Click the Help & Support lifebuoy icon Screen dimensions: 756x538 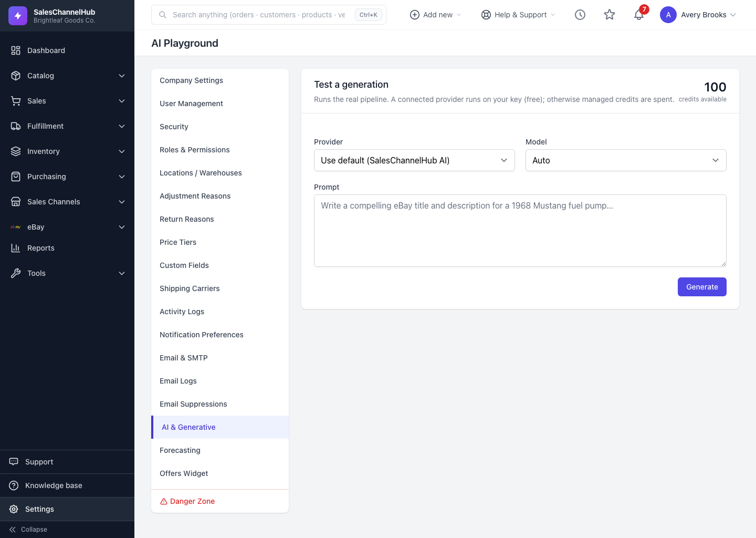pos(486,15)
